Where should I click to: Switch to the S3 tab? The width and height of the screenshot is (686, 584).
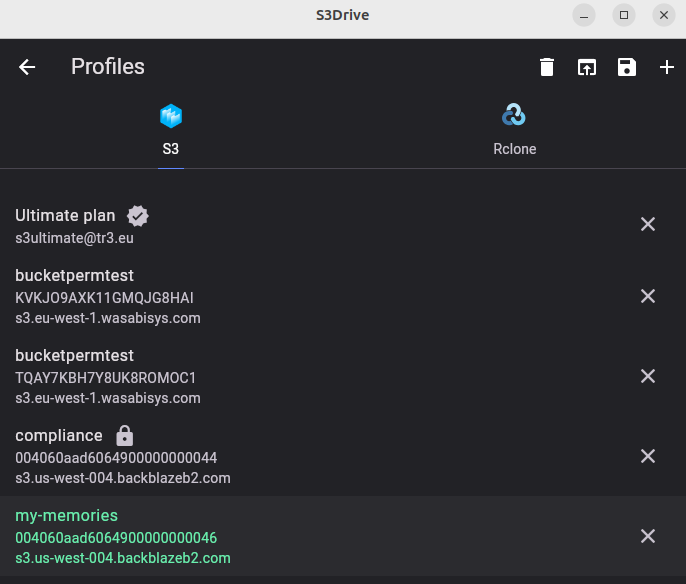tap(171, 130)
